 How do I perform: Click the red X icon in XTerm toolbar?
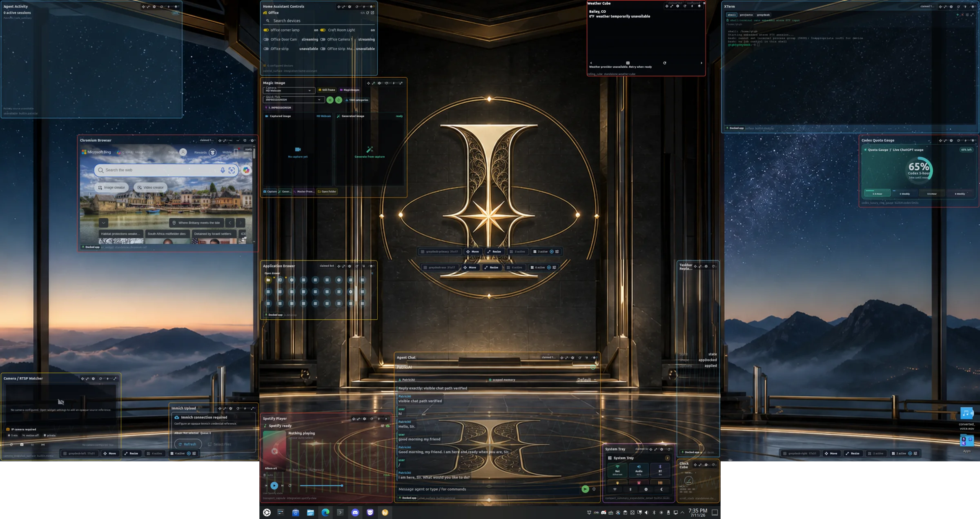[962, 15]
